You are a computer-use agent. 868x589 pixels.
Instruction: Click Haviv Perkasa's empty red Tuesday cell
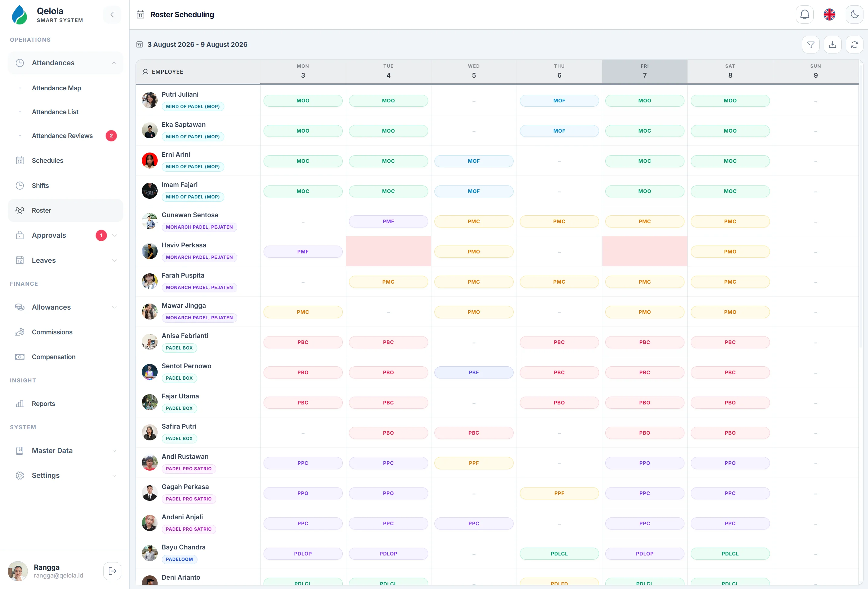click(389, 251)
